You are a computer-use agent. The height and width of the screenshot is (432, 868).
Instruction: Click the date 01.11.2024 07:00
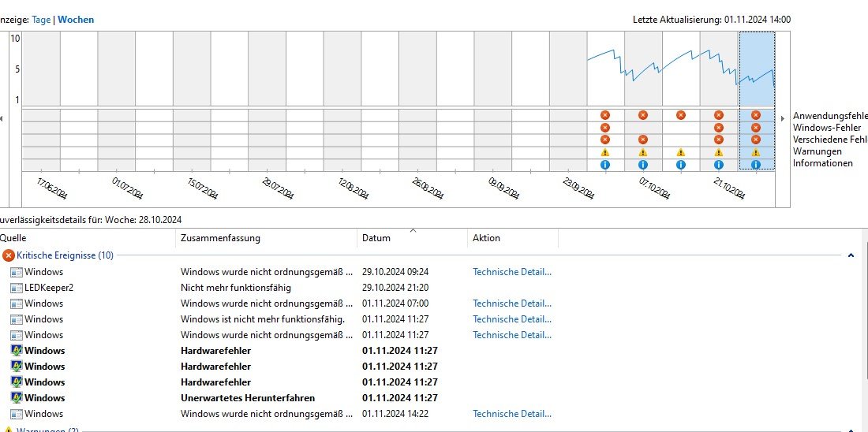[395, 304]
